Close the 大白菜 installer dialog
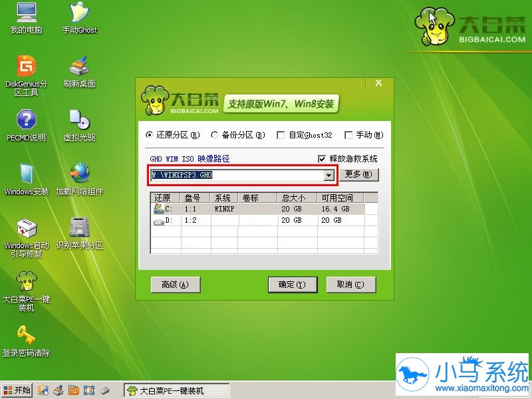 click(x=379, y=83)
